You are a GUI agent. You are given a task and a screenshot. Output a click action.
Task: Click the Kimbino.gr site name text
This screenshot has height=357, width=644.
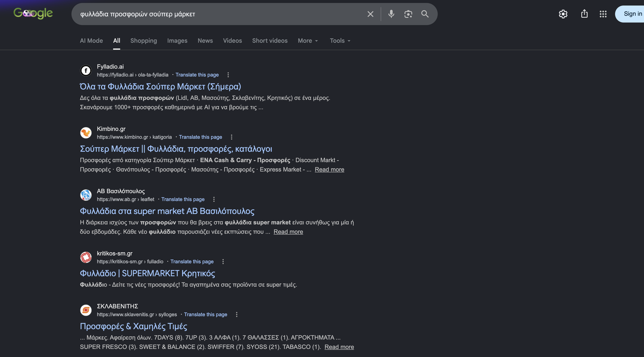(111, 129)
